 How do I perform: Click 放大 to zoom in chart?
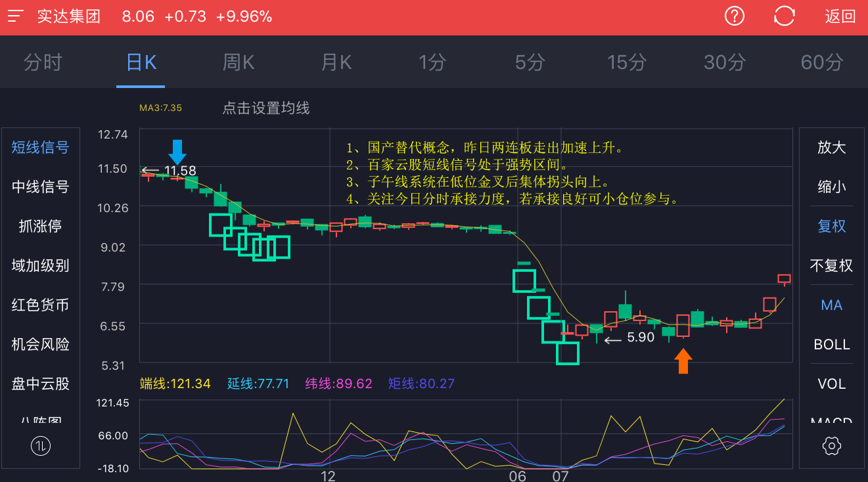(831, 147)
